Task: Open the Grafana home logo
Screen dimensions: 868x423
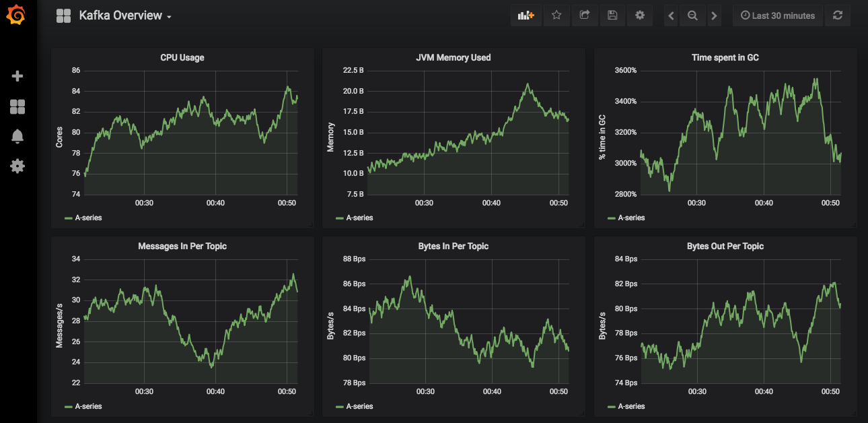Action: tap(17, 16)
